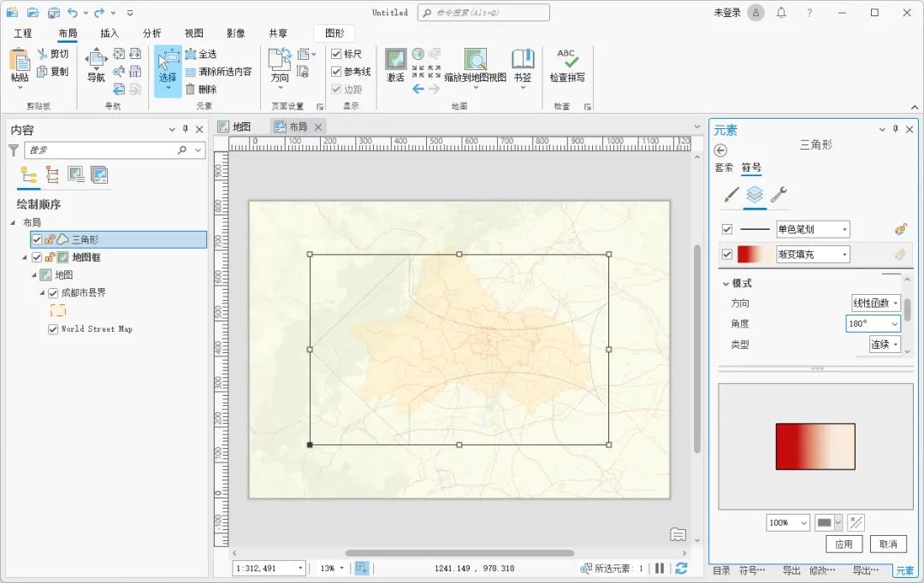Collapse the 布局 tree node
The image size is (924, 583).
(13, 222)
